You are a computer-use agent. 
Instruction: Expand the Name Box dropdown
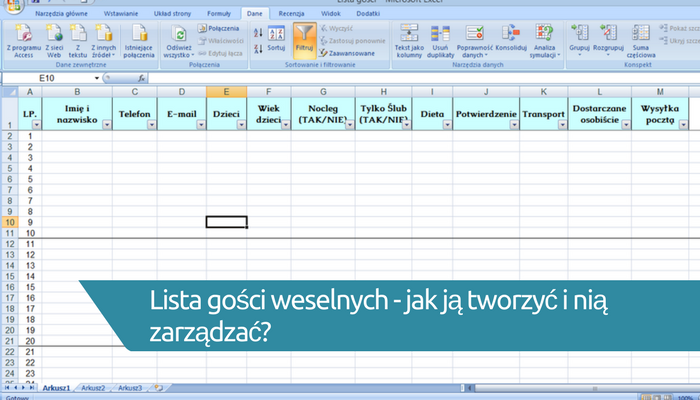point(96,78)
